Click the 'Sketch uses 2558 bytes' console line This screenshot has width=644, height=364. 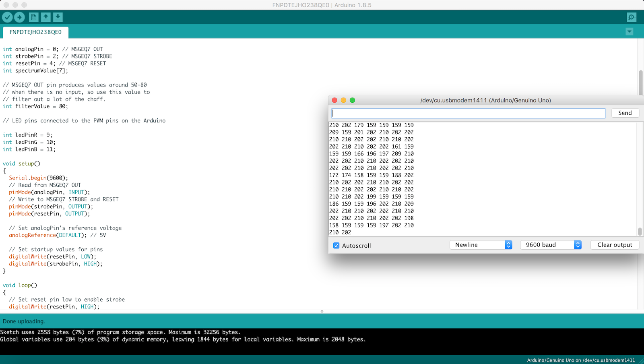(x=120, y=332)
